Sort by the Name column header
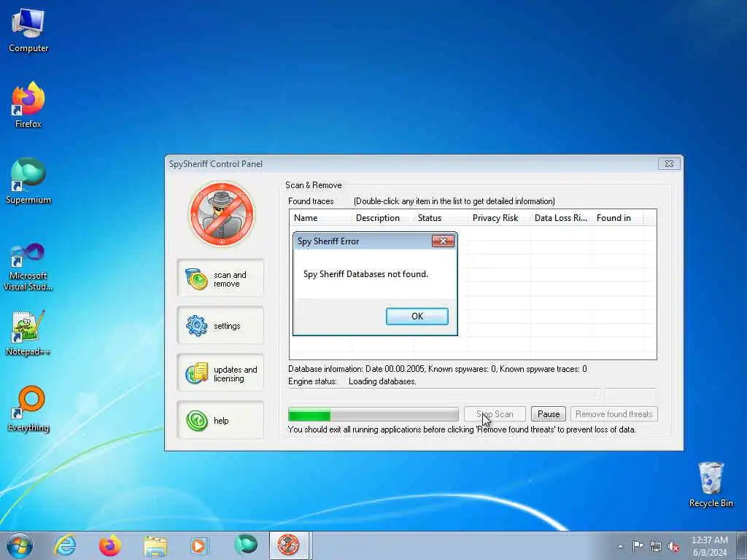Viewport: 747px width, 560px height. 321,217
